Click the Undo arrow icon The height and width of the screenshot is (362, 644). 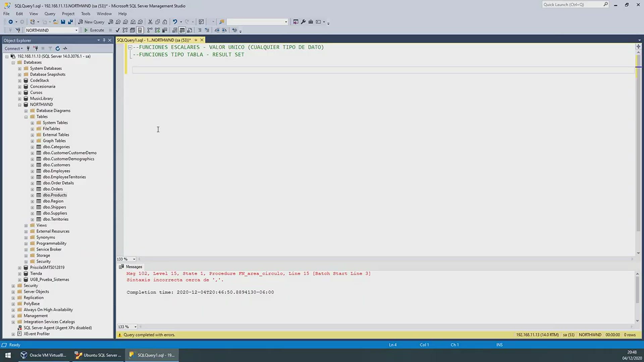(x=175, y=22)
